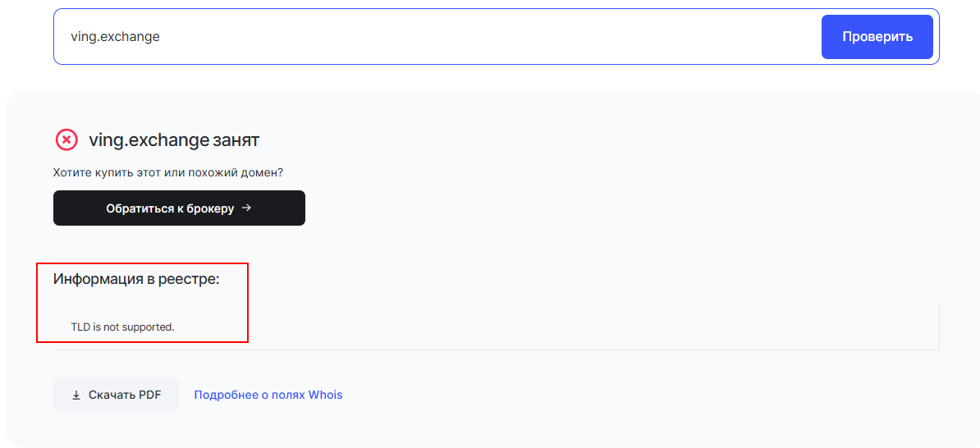Click the Скачать PDF label text
Screen dimensions: 980x448
tap(125, 395)
